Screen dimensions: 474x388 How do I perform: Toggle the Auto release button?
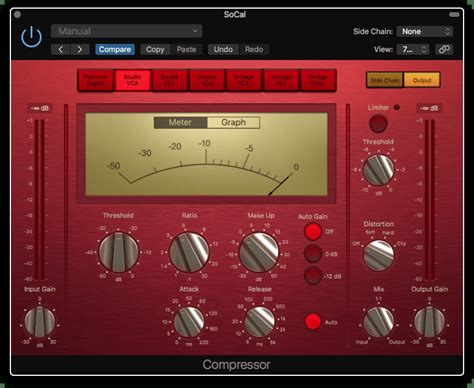pos(313,322)
